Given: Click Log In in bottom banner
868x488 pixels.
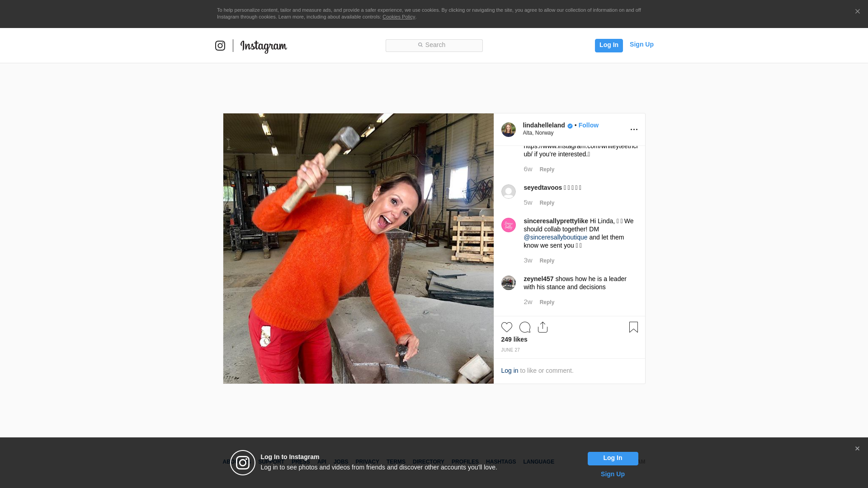Looking at the screenshot, I should pyautogui.click(x=613, y=459).
